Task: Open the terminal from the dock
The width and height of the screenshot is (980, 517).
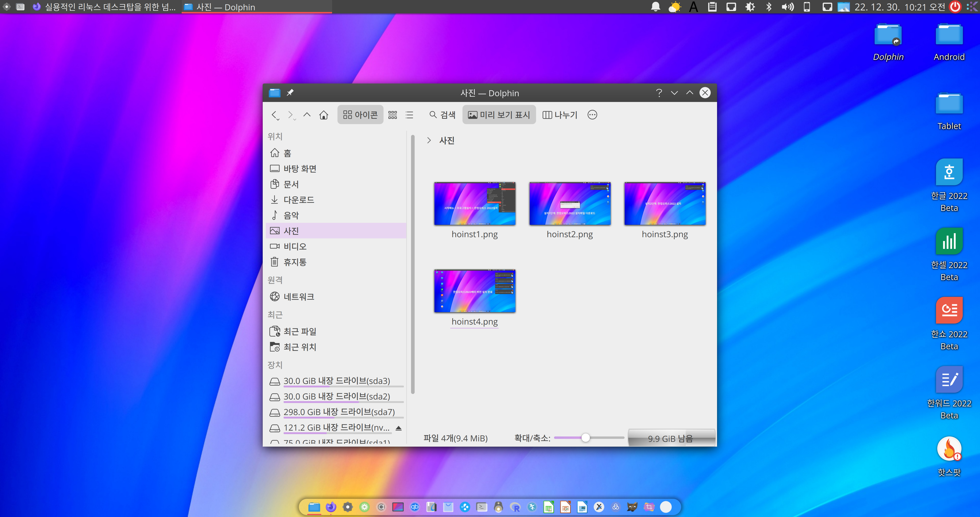Action: pyautogui.click(x=482, y=507)
